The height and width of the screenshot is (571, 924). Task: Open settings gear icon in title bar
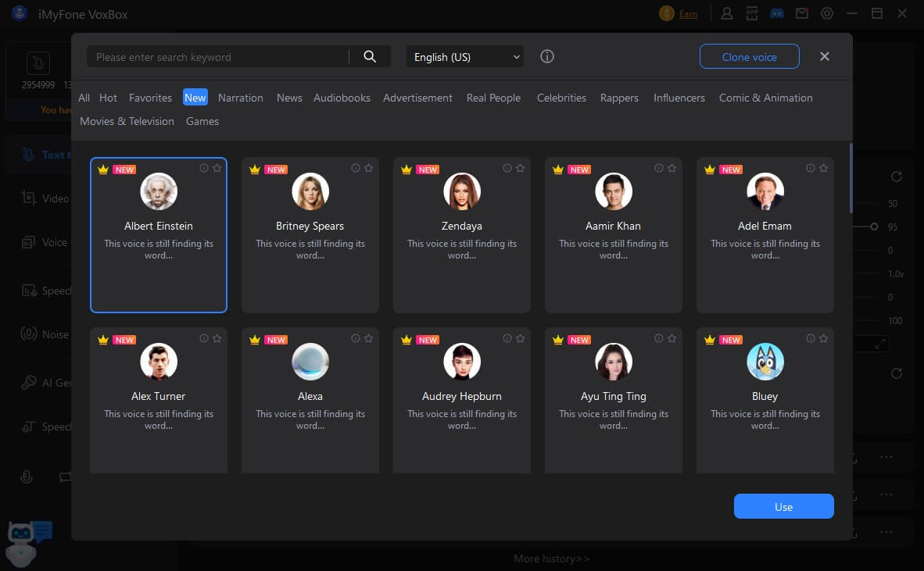click(827, 13)
